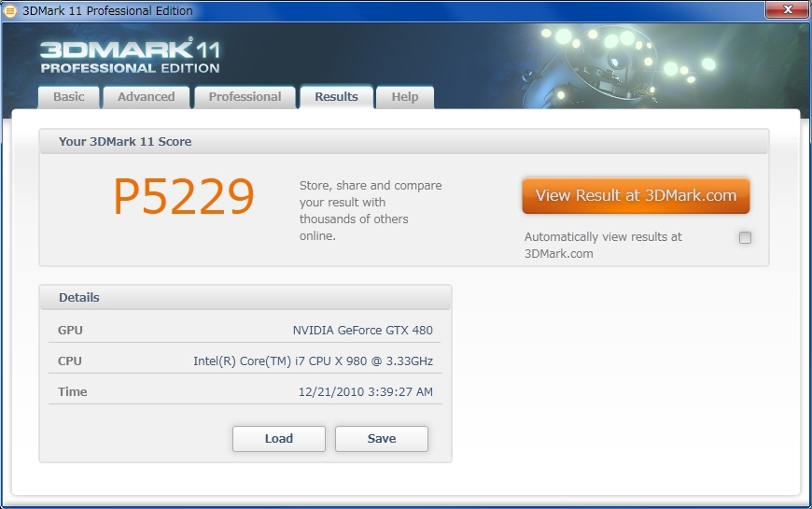
Task: Click the 12/21/2010 3:39:27 AM time value
Action: click(366, 392)
